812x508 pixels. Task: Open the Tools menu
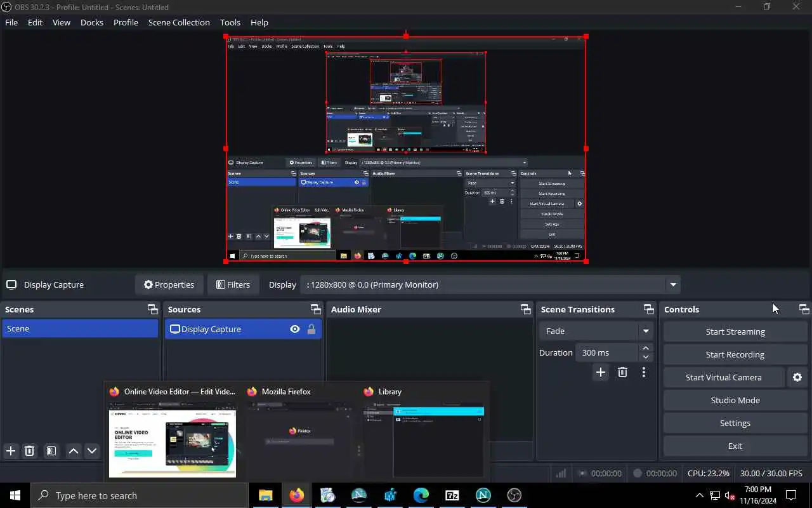coord(230,22)
